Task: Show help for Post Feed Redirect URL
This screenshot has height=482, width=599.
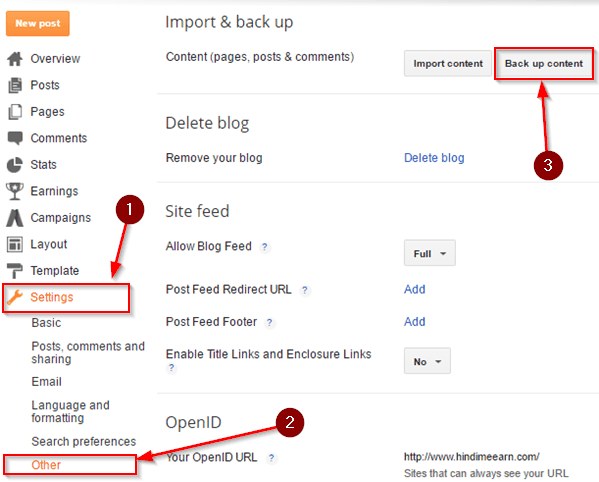Action: 304,290
